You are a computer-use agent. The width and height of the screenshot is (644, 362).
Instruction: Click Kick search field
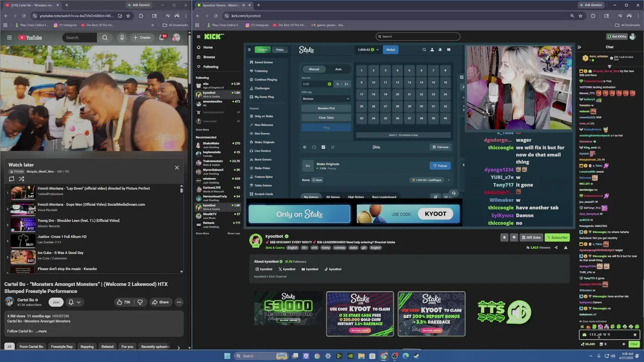[418, 36]
